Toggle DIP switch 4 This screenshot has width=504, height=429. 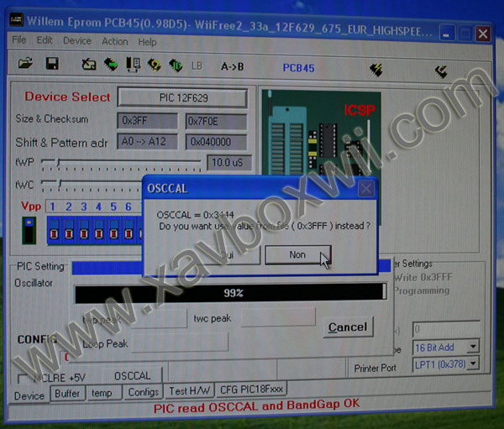click(x=98, y=229)
